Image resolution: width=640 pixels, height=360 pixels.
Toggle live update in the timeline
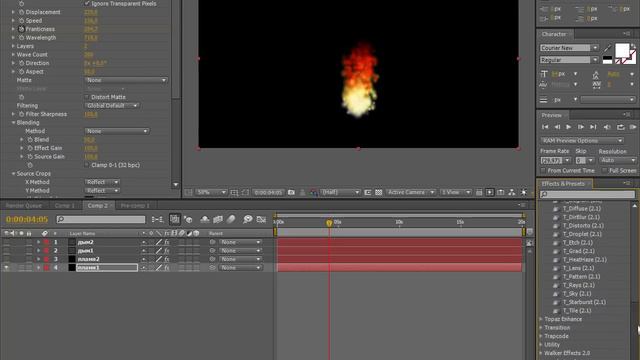tap(175, 220)
